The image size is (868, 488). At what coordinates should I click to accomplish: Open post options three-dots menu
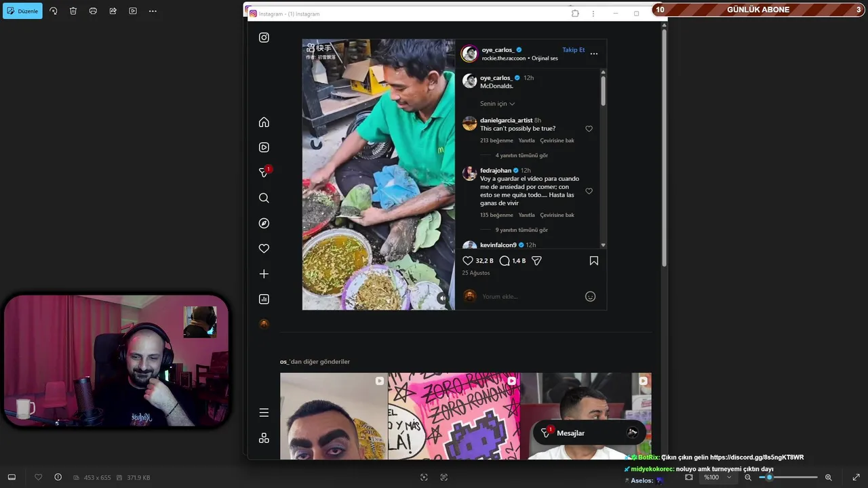coord(594,54)
